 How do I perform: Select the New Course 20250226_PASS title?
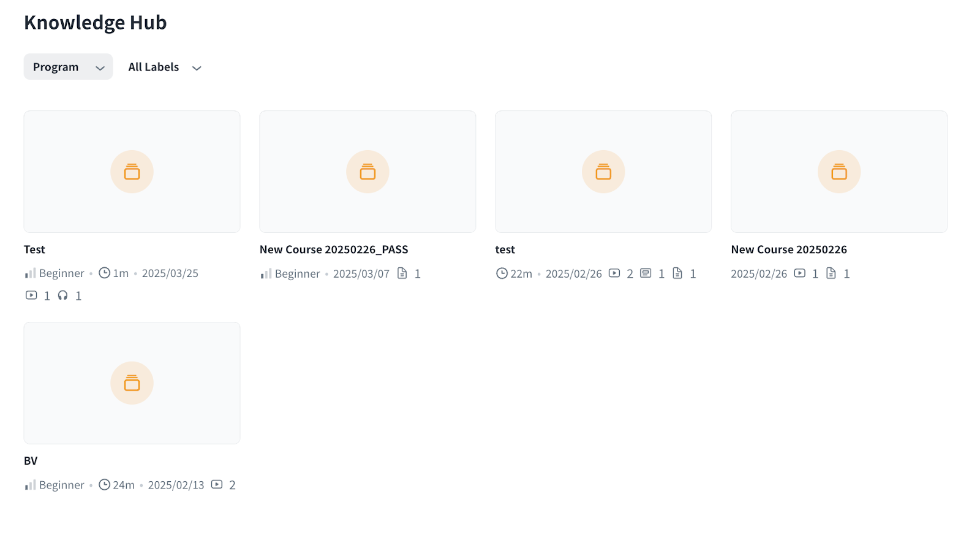click(x=334, y=249)
